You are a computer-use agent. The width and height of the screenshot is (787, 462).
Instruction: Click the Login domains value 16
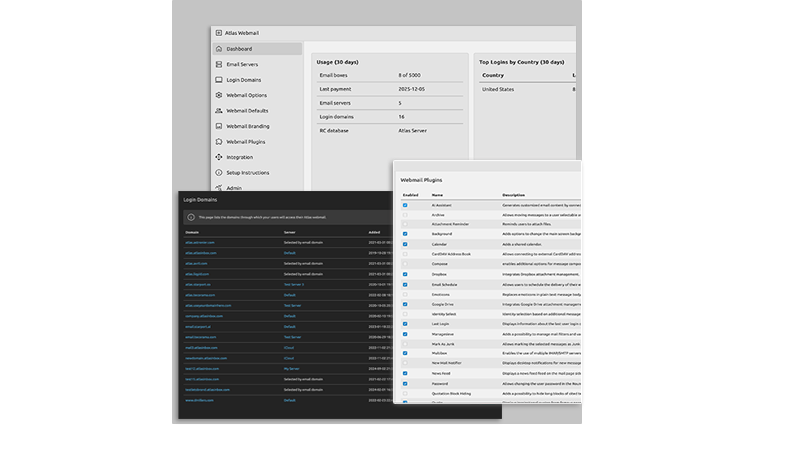(x=402, y=117)
